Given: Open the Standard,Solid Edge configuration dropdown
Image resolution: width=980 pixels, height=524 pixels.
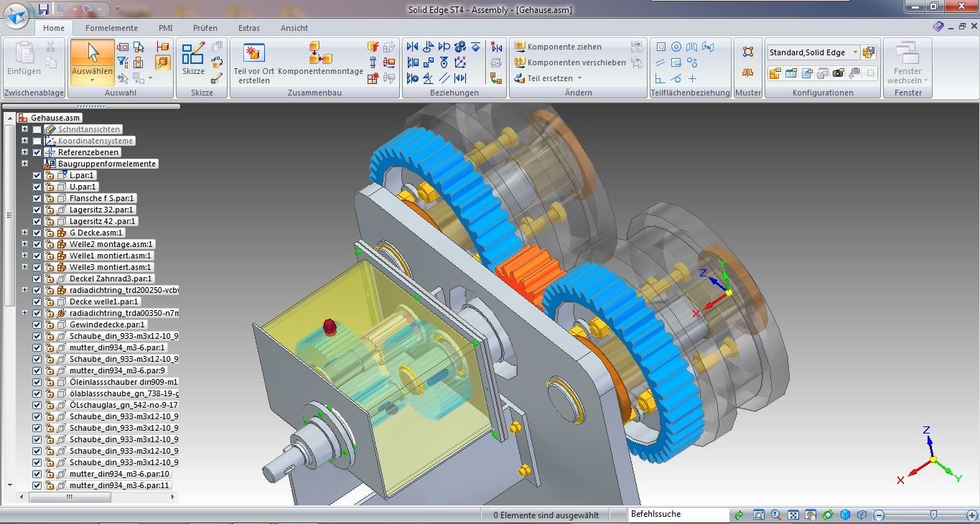Looking at the screenshot, I should click(x=854, y=52).
